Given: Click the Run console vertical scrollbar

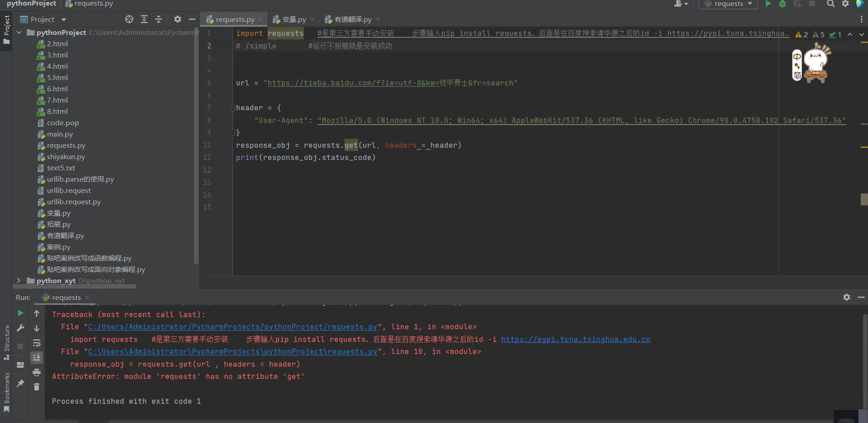Looking at the screenshot, I should point(865,360).
